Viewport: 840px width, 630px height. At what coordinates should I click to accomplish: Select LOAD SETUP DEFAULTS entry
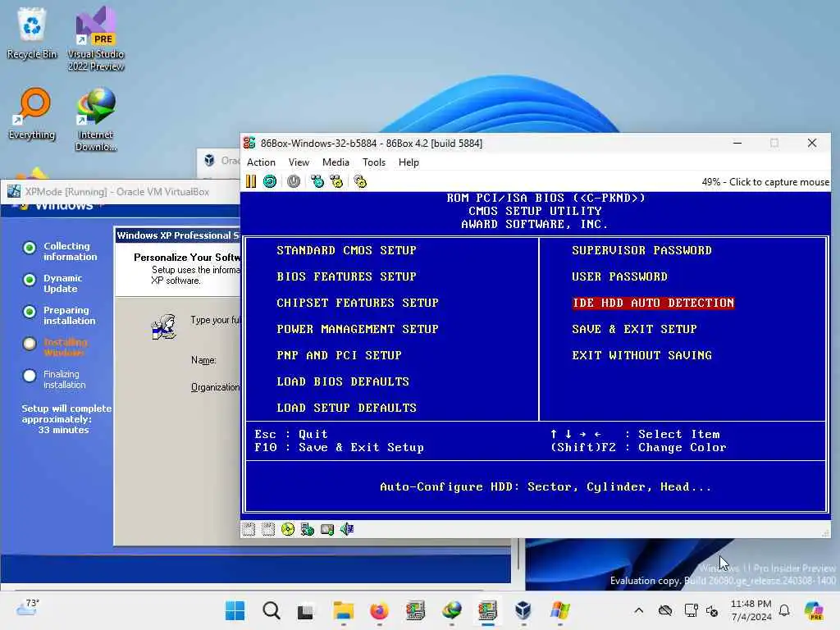pos(347,408)
